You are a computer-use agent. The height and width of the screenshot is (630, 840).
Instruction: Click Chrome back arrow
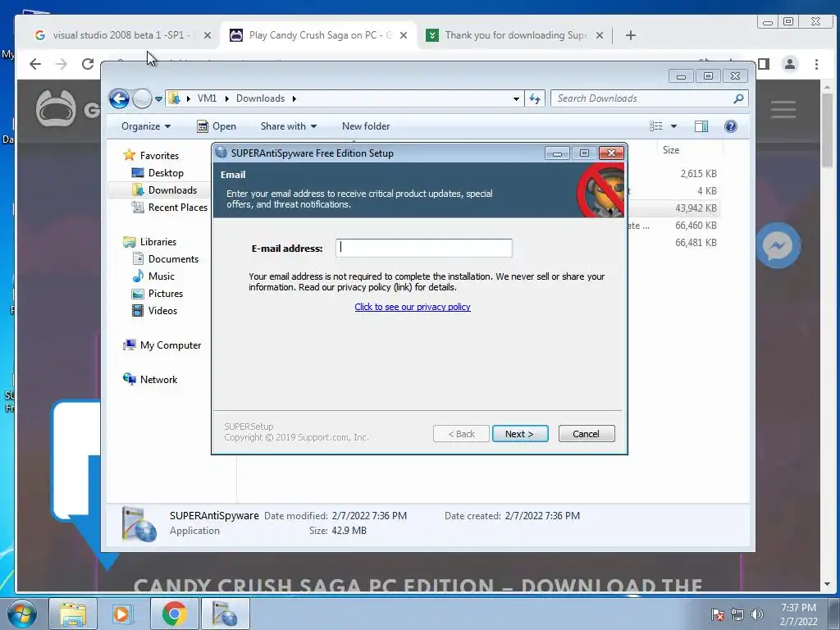tap(35, 64)
